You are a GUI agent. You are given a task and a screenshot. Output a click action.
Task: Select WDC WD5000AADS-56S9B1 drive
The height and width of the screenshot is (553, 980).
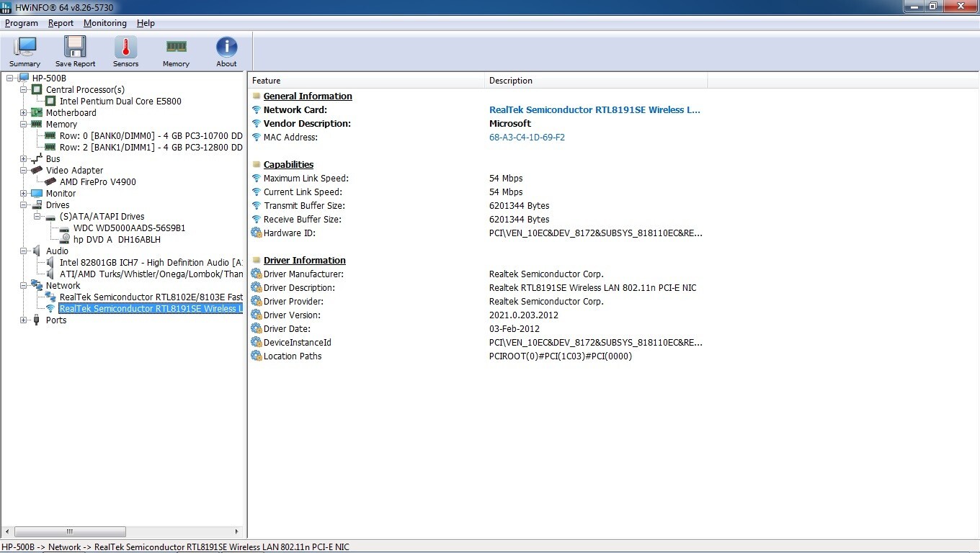click(x=129, y=228)
